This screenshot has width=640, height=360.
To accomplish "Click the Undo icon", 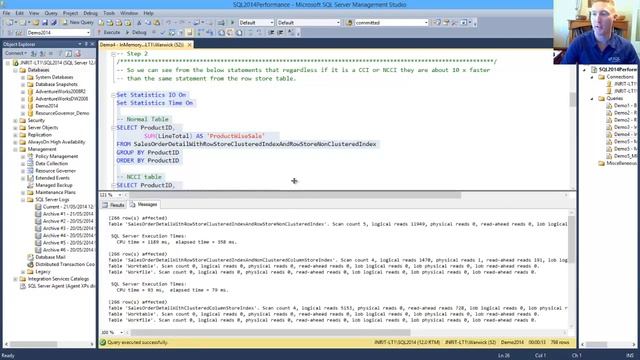I will coord(168,22).
